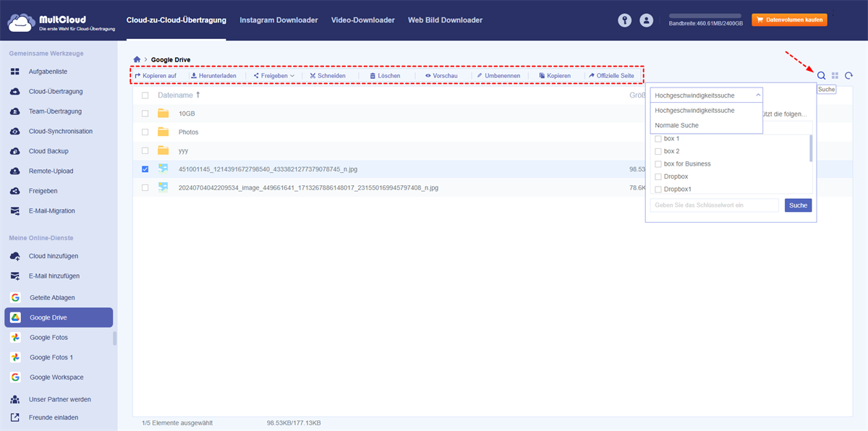
Task: Click Vorschau toolbar item
Action: click(x=441, y=75)
